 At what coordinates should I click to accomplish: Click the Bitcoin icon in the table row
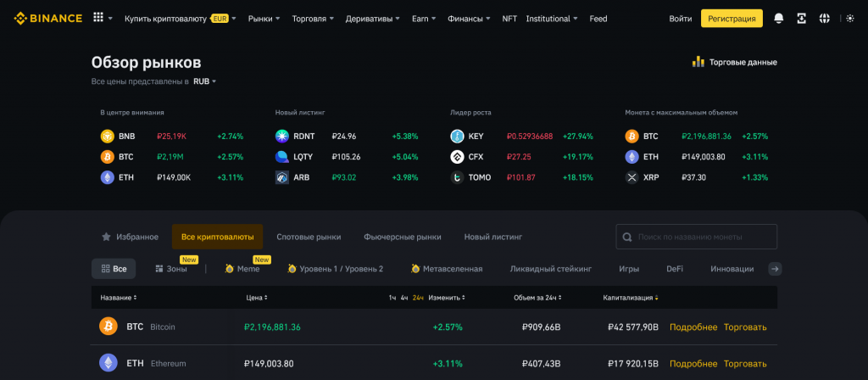pos(108,327)
